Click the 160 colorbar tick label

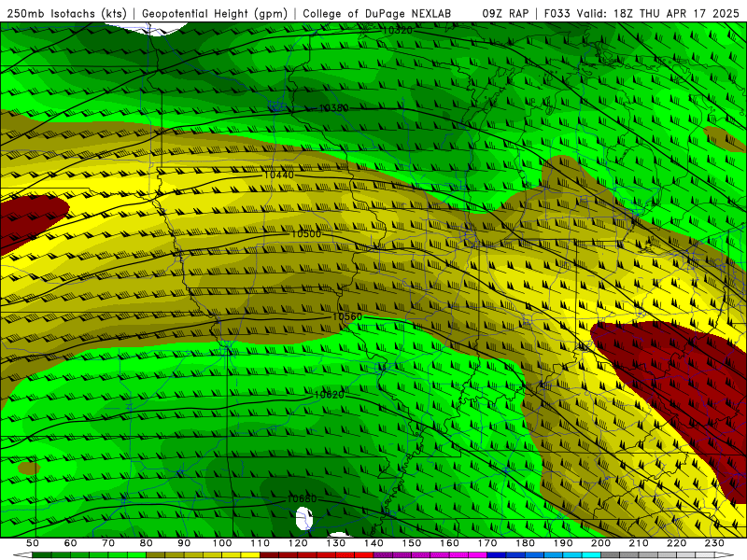(x=449, y=543)
